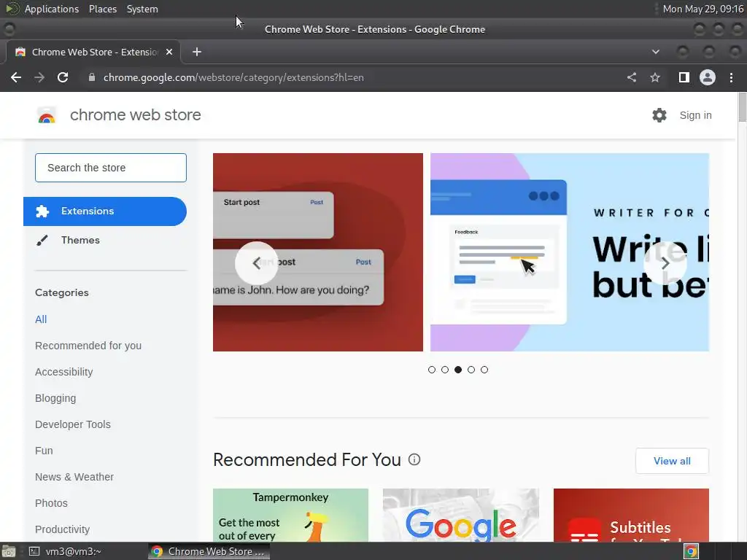Click the View all button
This screenshot has height=560, width=747.
672,461
